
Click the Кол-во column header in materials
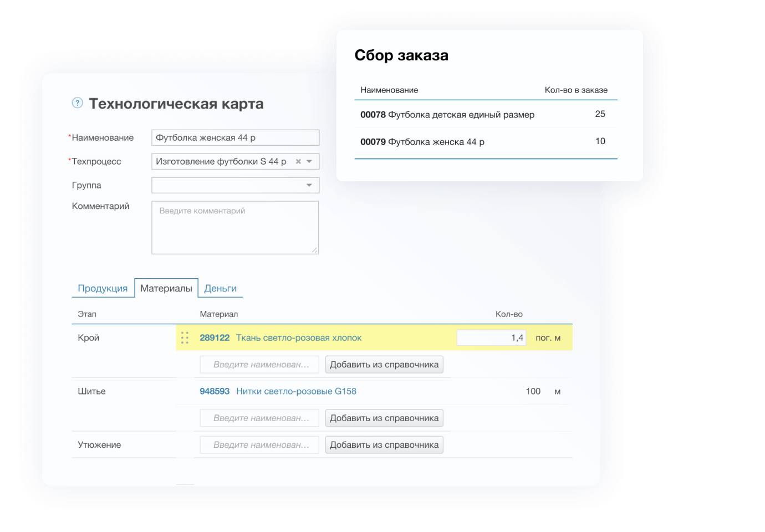click(509, 314)
